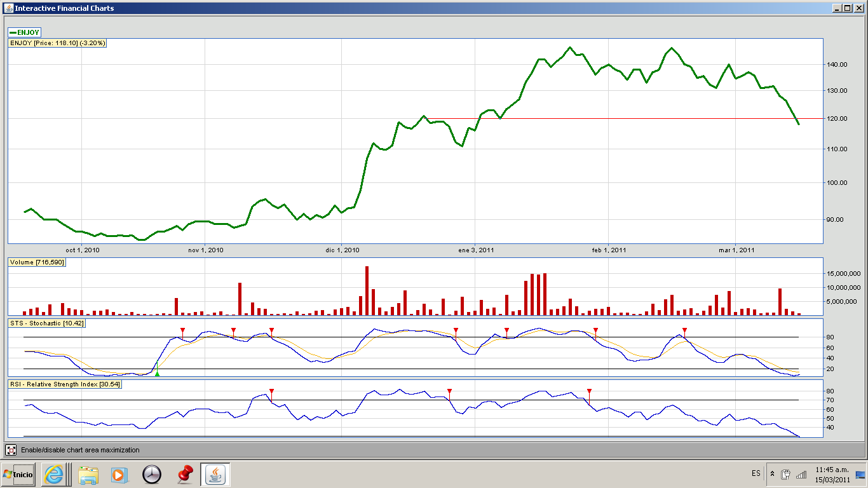The width and height of the screenshot is (868, 488).
Task: Click the 120.00 price axis label
Action: [838, 119]
